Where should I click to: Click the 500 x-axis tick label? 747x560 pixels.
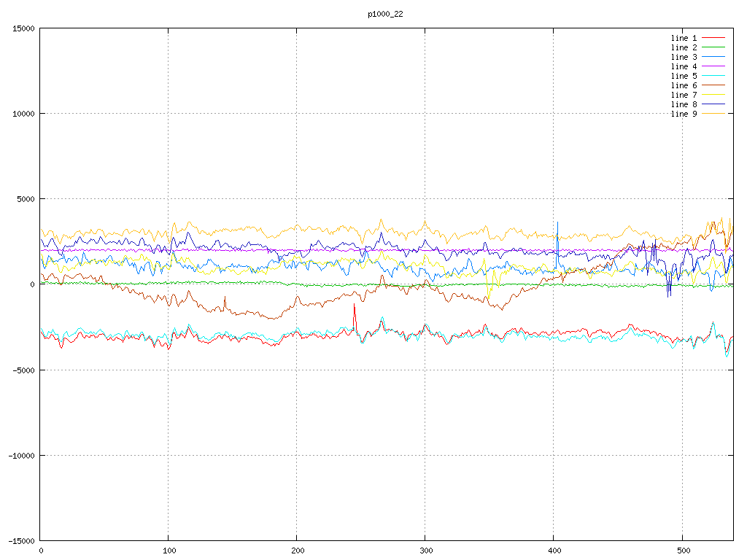point(682,551)
